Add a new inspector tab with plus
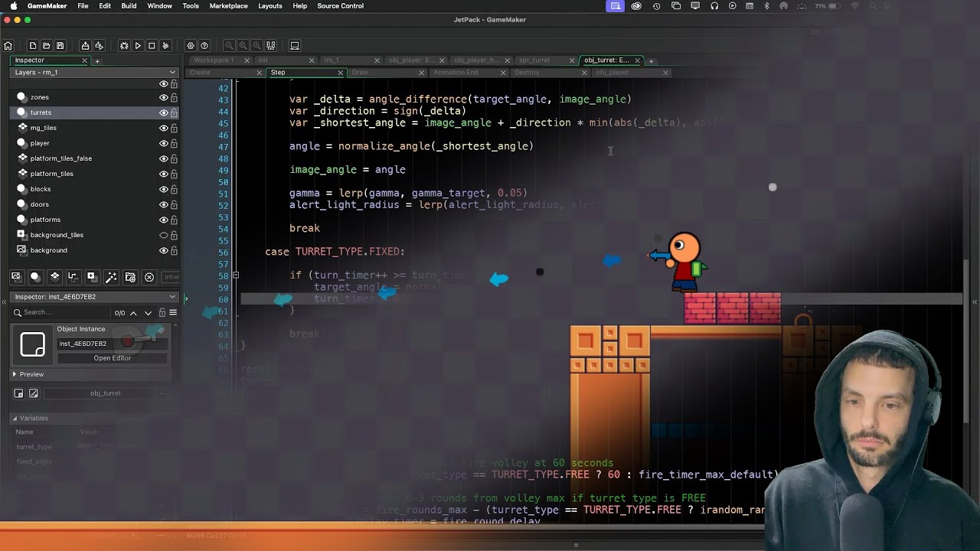This screenshot has width=980, height=551. 97,60
